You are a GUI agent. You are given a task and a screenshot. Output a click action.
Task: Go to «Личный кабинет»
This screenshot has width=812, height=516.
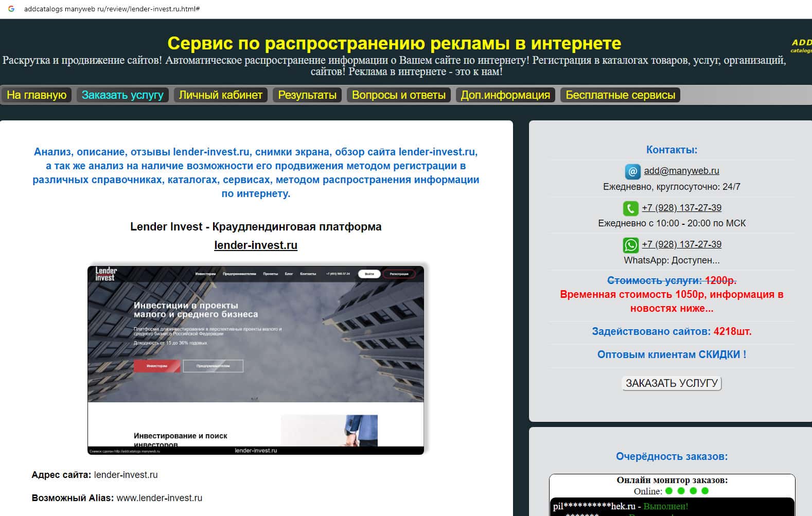tap(221, 95)
